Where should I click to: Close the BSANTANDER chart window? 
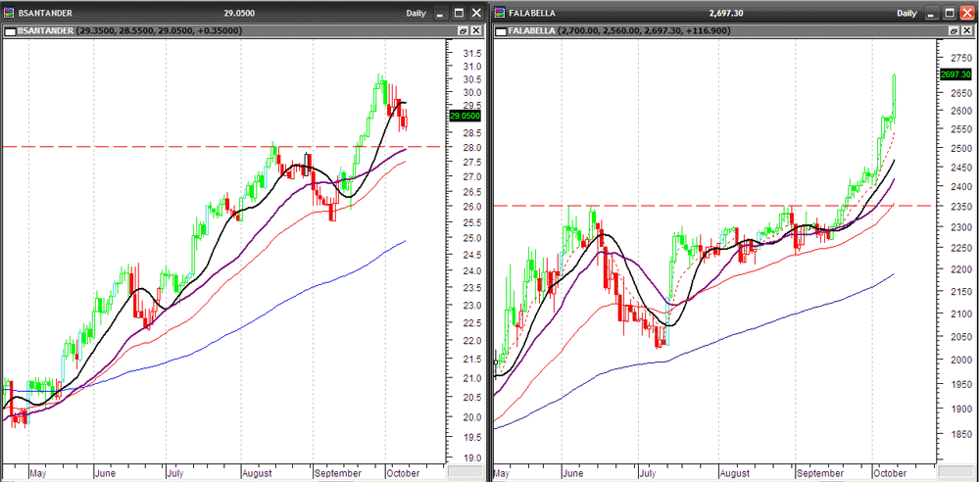478,13
